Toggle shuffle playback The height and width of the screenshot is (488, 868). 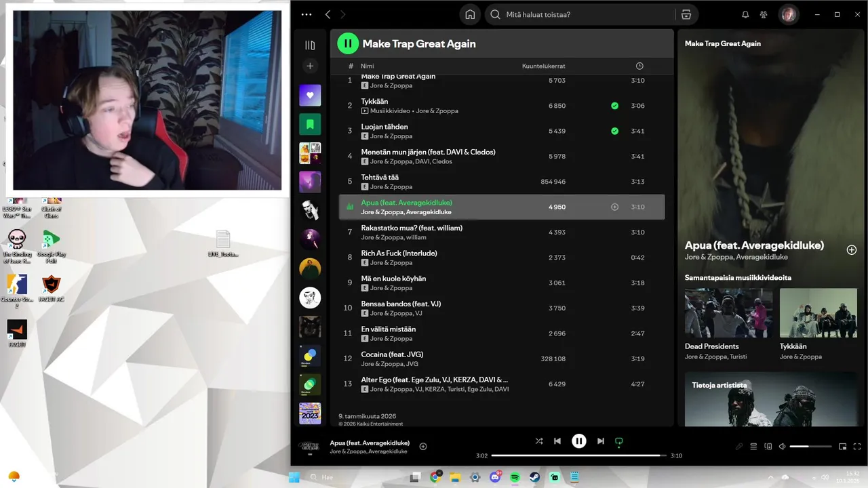coord(539,441)
